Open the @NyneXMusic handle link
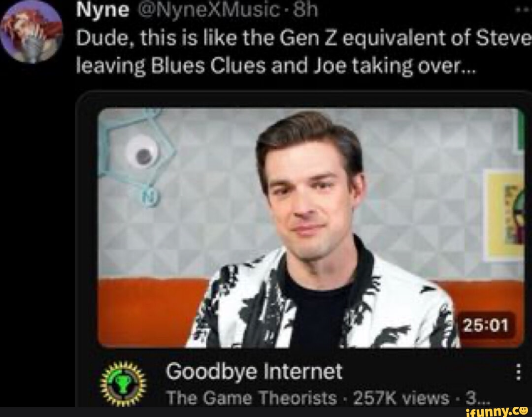The image size is (532, 417). 207,10
